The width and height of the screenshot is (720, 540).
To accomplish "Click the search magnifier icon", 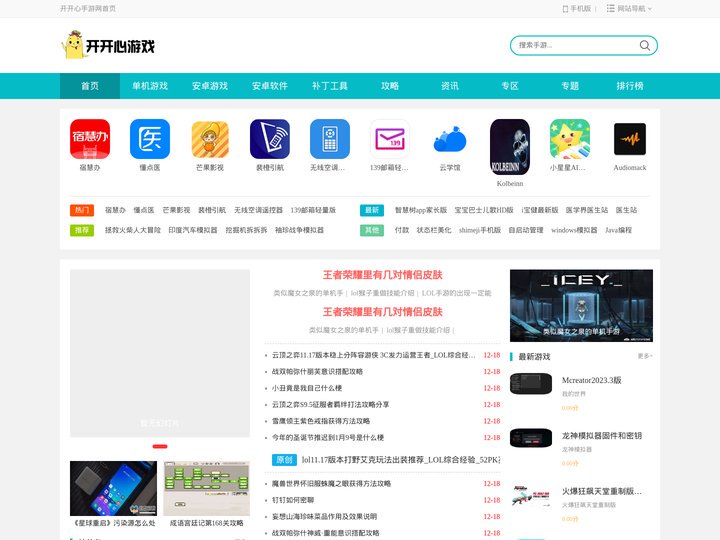I will click(645, 45).
